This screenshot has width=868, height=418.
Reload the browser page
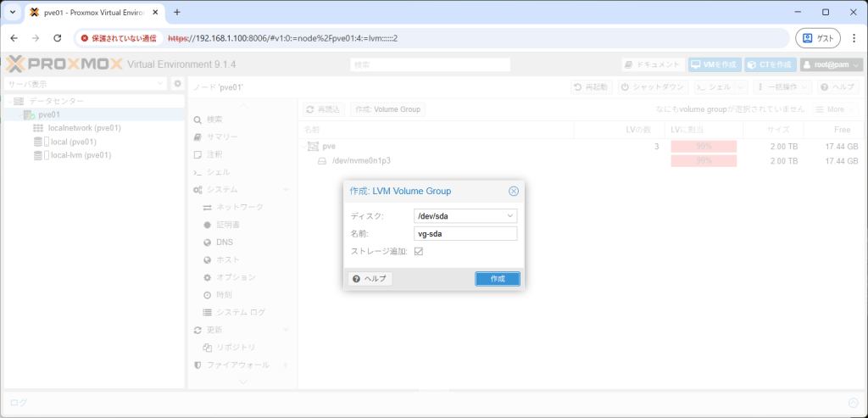pyautogui.click(x=57, y=38)
